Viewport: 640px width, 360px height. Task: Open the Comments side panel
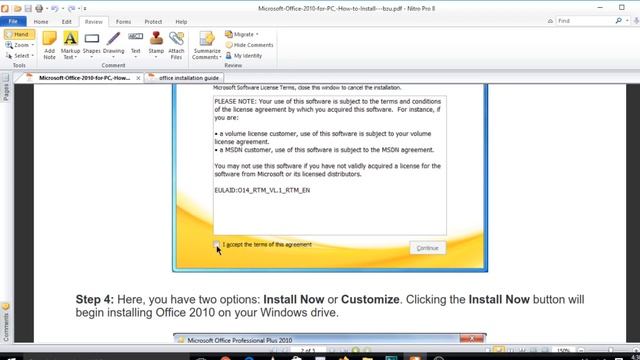[x=6, y=322]
